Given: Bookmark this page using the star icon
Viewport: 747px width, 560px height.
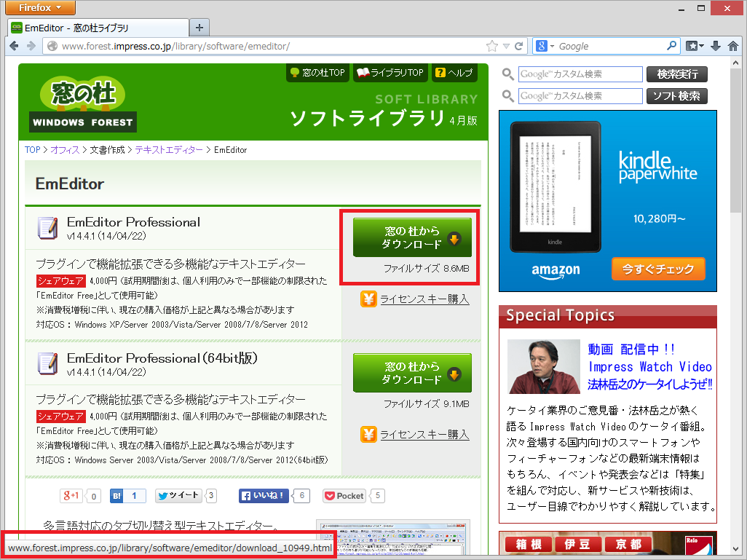Looking at the screenshot, I should coord(491,45).
